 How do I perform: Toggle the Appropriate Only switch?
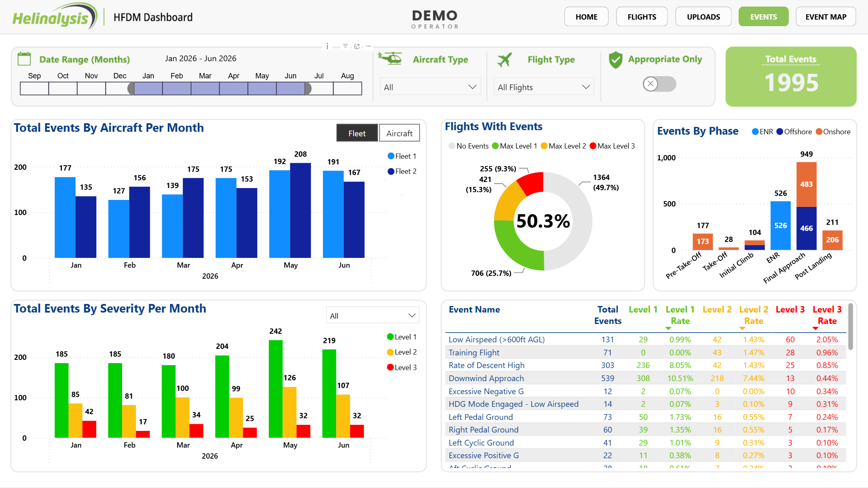[659, 84]
